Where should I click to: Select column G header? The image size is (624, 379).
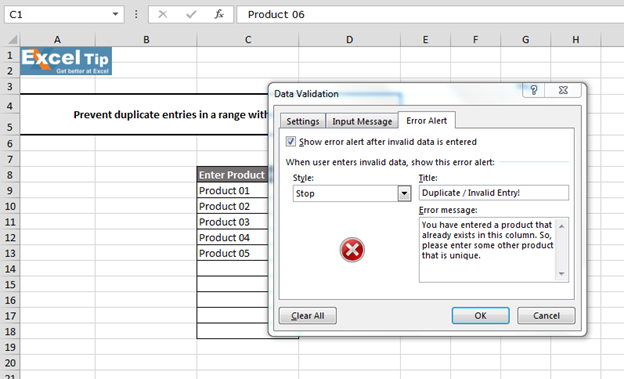pos(525,39)
